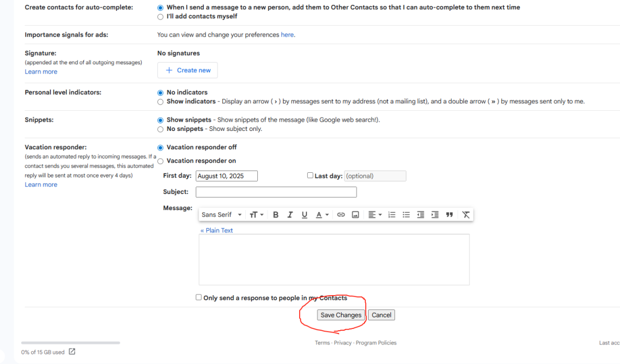Check Only send response to Contacts

[199, 297]
